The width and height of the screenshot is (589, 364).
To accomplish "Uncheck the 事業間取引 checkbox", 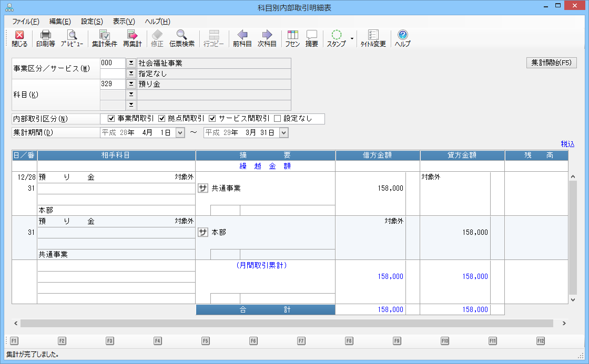I will coord(111,118).
